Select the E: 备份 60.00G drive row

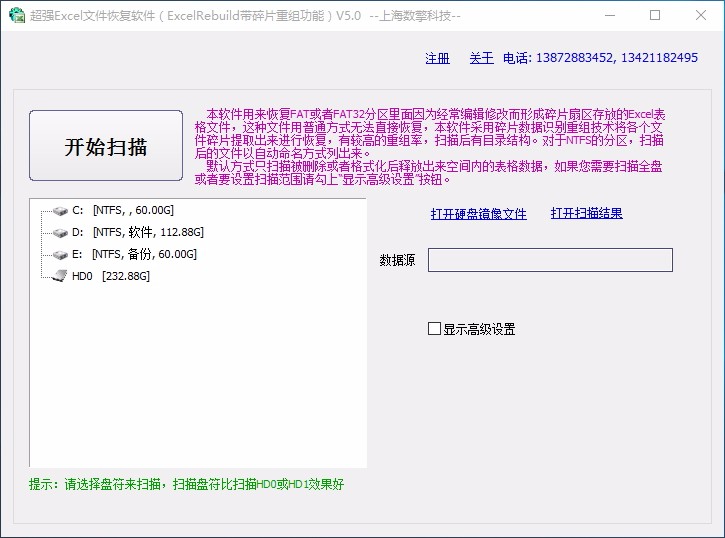tap(134, 254)
